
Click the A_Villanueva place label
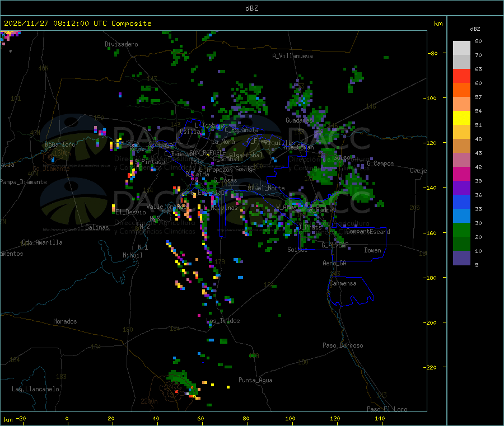pos(292,56)
